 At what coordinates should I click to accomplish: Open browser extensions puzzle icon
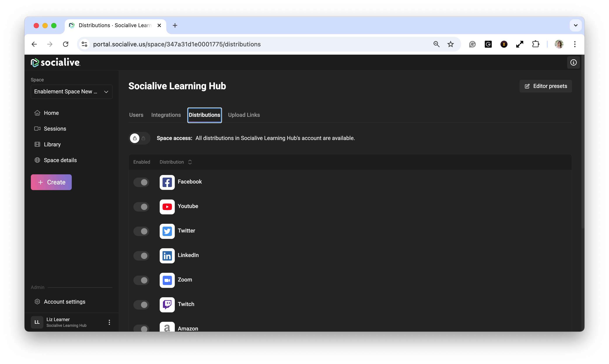(x=535, y=44)
